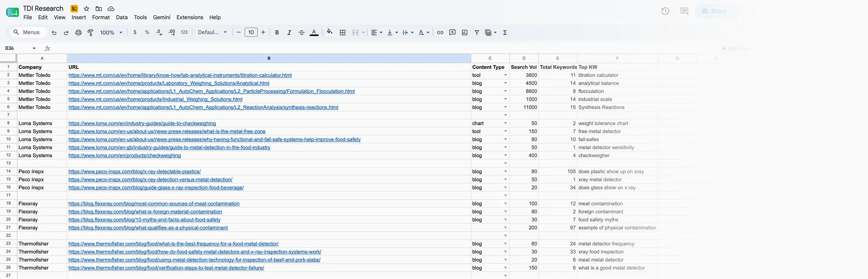Toggle italic formatting

289,32
